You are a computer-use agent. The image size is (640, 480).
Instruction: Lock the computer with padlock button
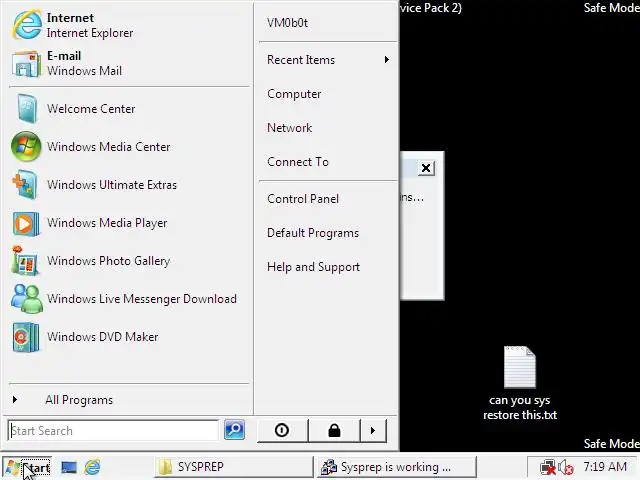coord(334,430)
